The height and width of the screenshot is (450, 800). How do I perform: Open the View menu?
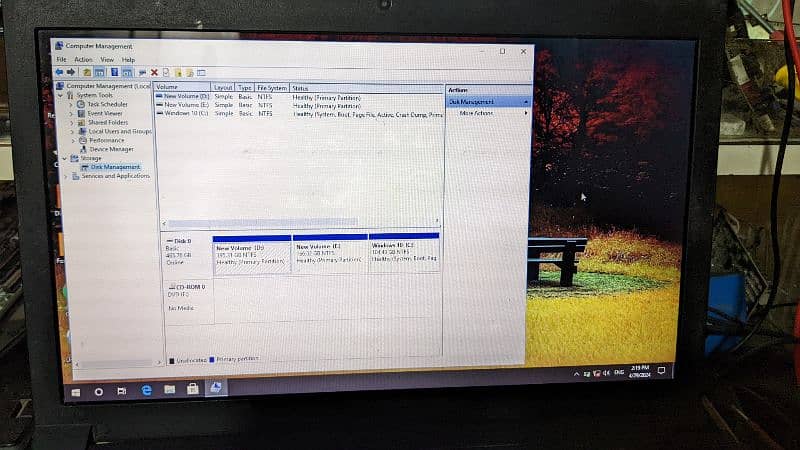point(106,60)
